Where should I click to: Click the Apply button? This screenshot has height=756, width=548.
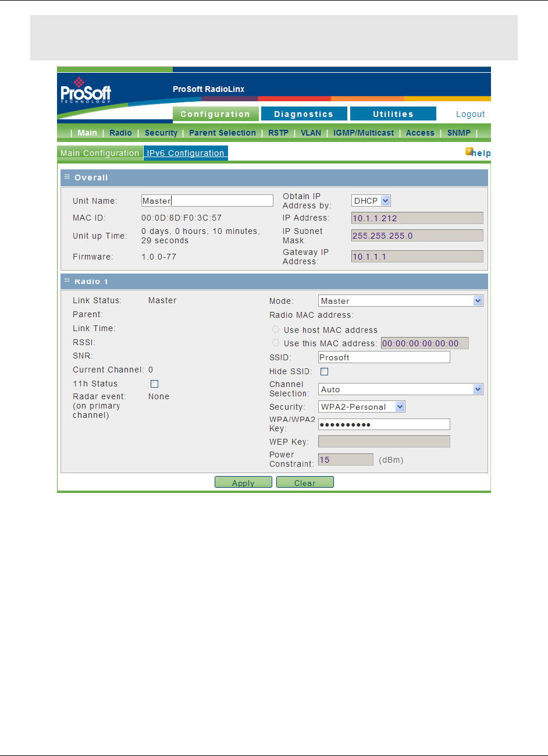tap(243, 482)
